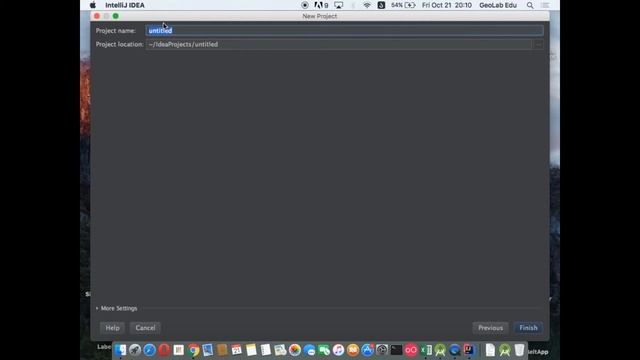Open Terminal icon in the dock

pos(396,350)
